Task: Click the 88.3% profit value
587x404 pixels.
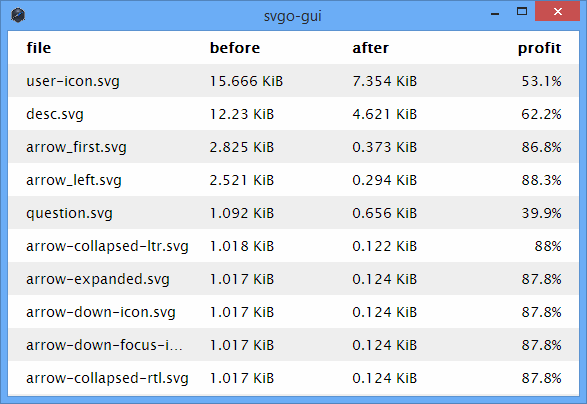Action: (x=541, y=180)
